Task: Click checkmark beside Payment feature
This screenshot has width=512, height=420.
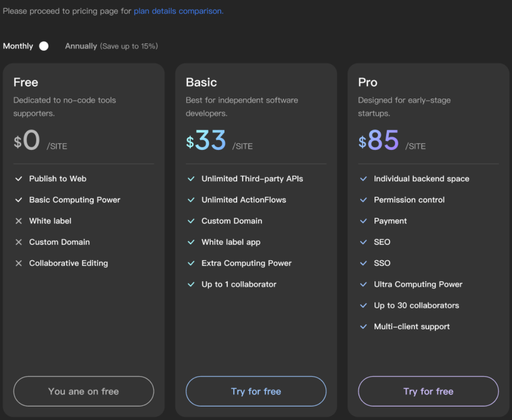Action: click(x=363, y=221)
